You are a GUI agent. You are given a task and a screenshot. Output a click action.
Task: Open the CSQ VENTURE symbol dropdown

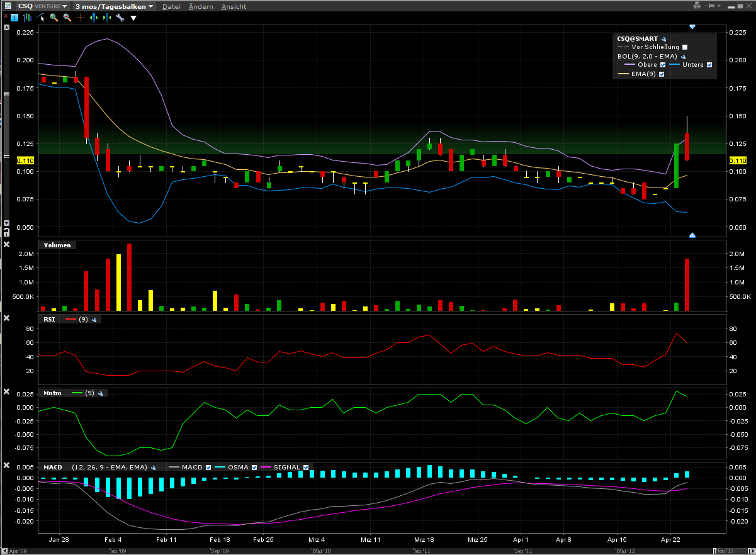pos(42,6)
